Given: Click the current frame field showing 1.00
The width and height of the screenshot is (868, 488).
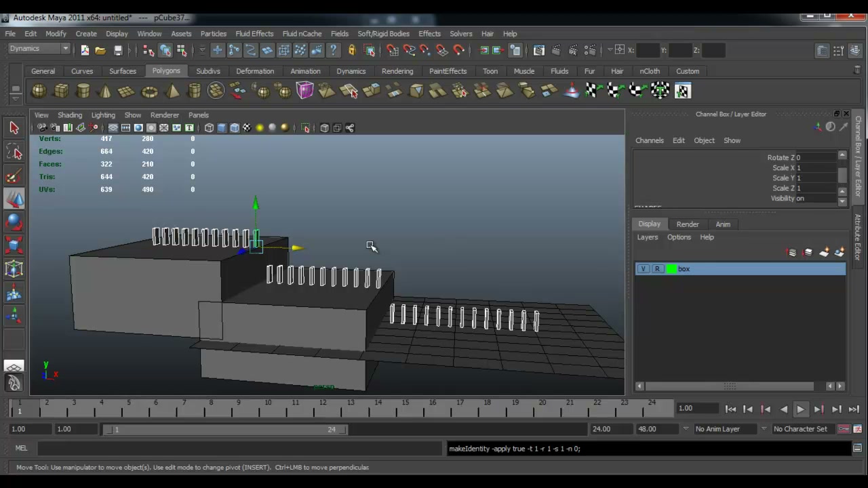Looking at the screenshot, I should tap(698, 408).
